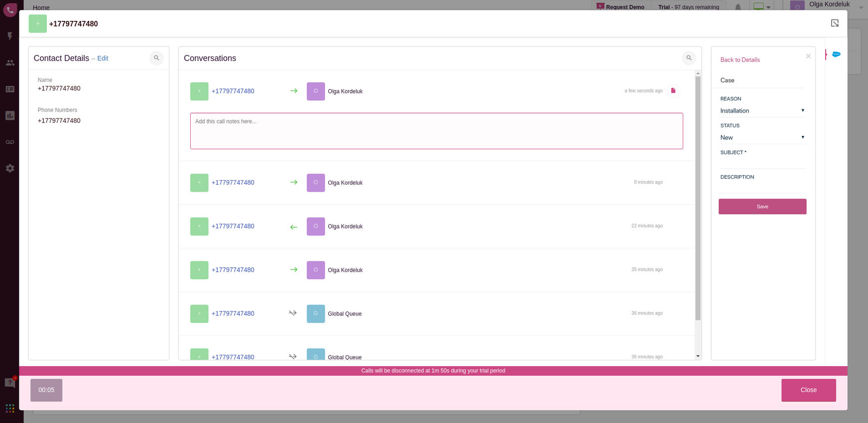Click Olga Kordeluk name in 35 minutes ago row

[345, 270]
